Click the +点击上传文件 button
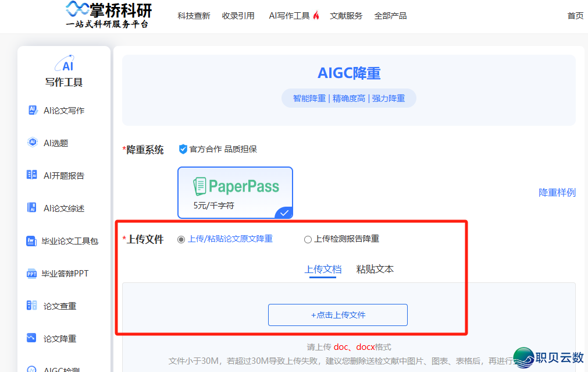 pos(338,315)
